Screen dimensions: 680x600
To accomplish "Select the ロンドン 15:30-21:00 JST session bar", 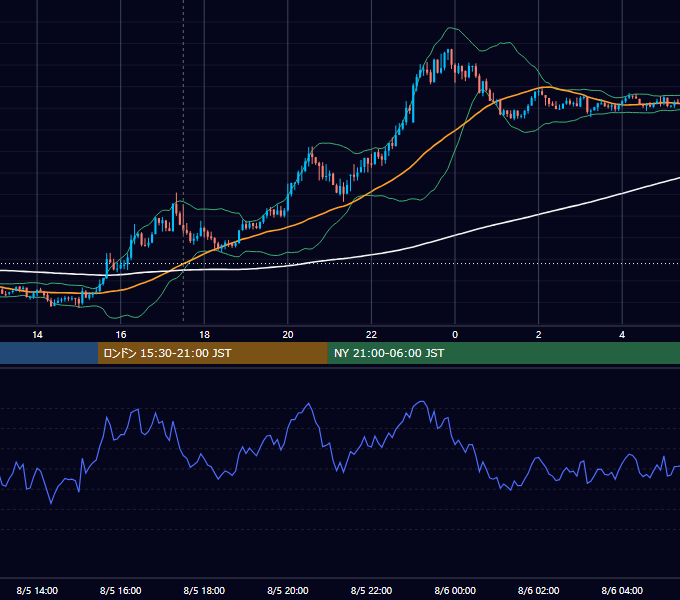I will (x=212, y=353).
